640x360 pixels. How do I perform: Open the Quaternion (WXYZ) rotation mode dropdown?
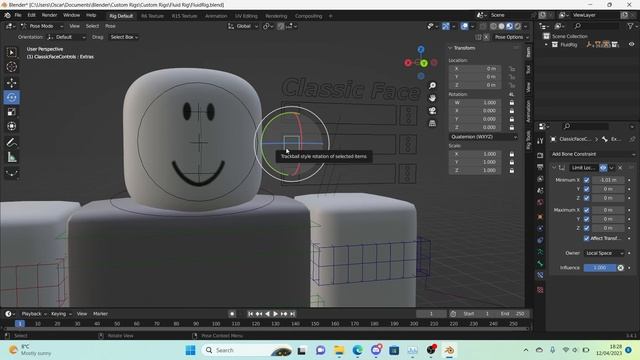pos(484,137)
